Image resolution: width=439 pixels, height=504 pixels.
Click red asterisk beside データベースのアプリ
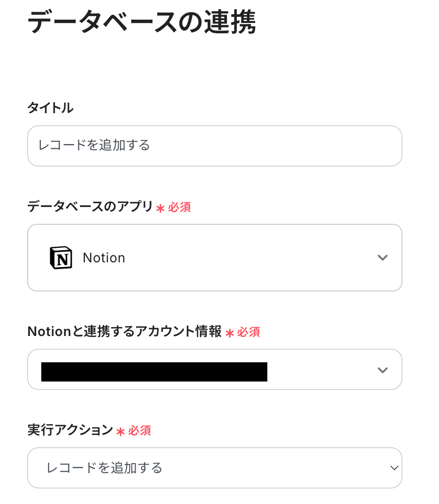pos(160,208)
